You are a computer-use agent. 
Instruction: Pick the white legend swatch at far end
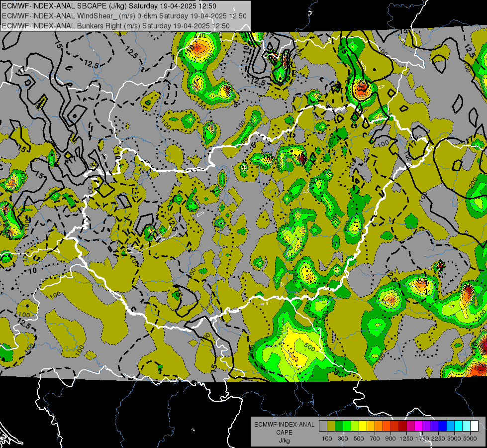pyautogui.click(x=474, y=426)
